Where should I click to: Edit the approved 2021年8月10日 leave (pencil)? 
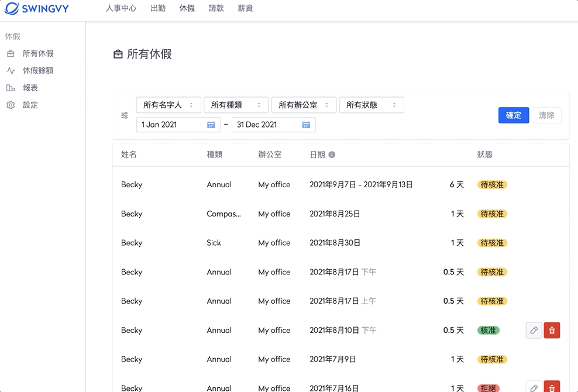pyautogui.click(x=534, y=330)
